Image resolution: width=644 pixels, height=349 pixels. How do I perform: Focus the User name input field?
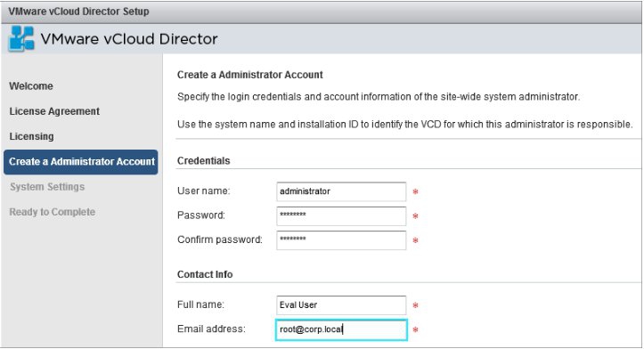[x=341, y=191]
